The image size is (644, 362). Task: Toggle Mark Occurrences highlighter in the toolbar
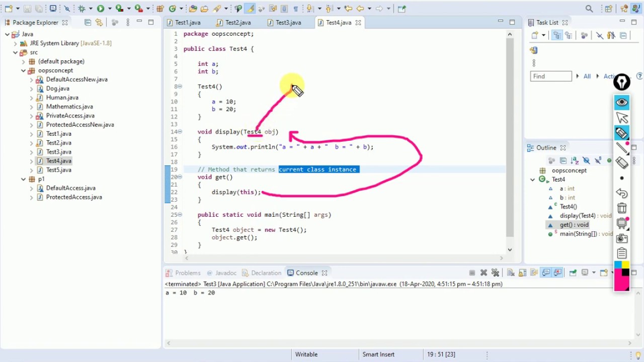[250, 9]
